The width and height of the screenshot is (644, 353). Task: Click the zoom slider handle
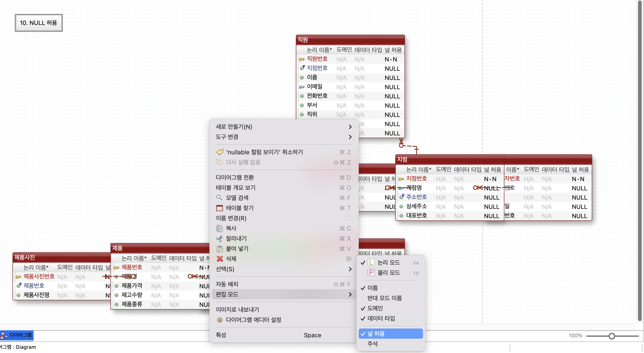[611, 336]
